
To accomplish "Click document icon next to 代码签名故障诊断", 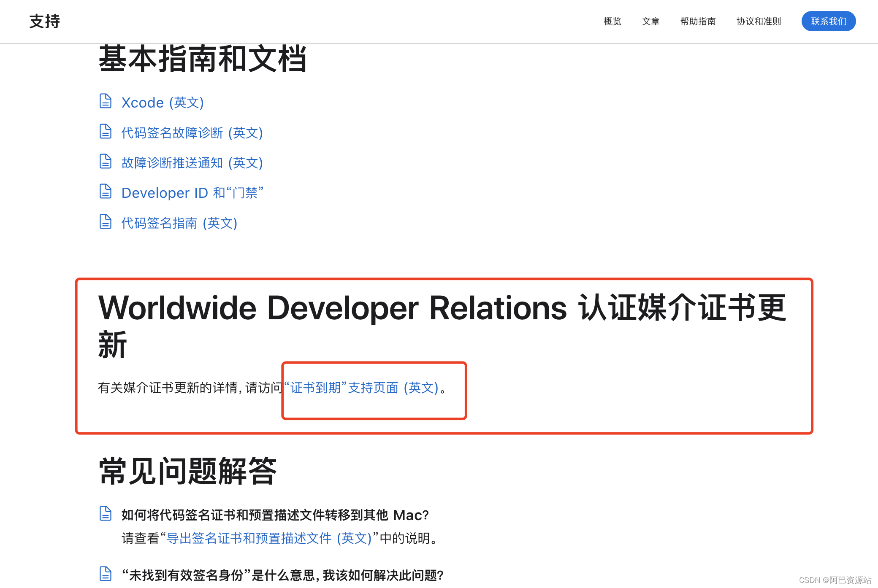I will pyautogui.click(x=105, y=132).
